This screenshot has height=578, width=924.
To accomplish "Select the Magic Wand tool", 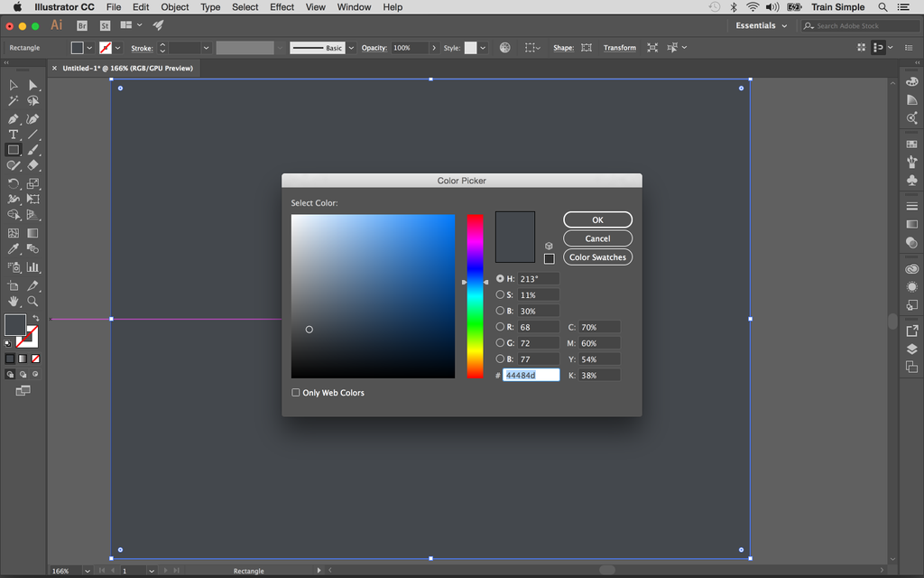I will 13,101.
